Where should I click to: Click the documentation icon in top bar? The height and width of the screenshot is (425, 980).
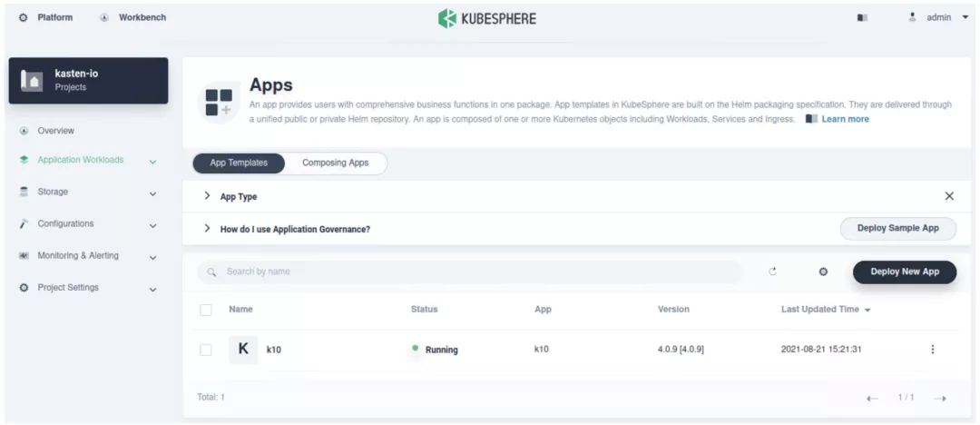[x=862, y=18]
